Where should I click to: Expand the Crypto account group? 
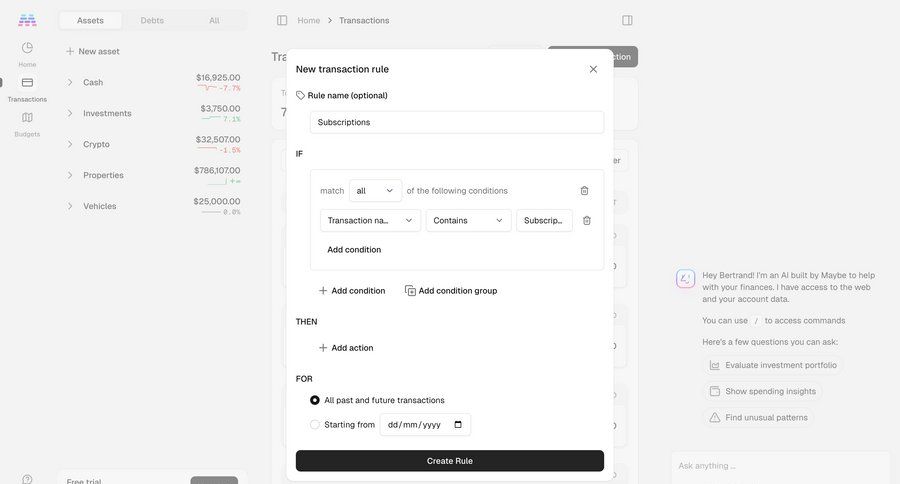pos(70,144)
